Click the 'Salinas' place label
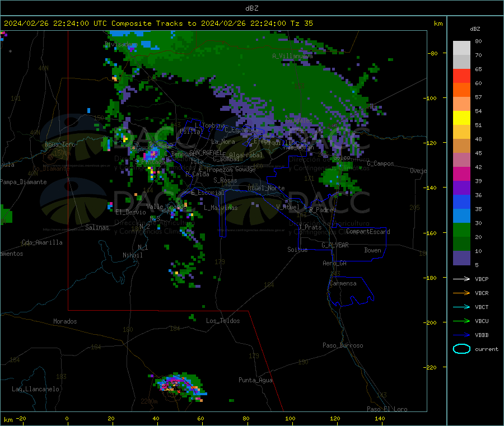 tap(97, 227)
